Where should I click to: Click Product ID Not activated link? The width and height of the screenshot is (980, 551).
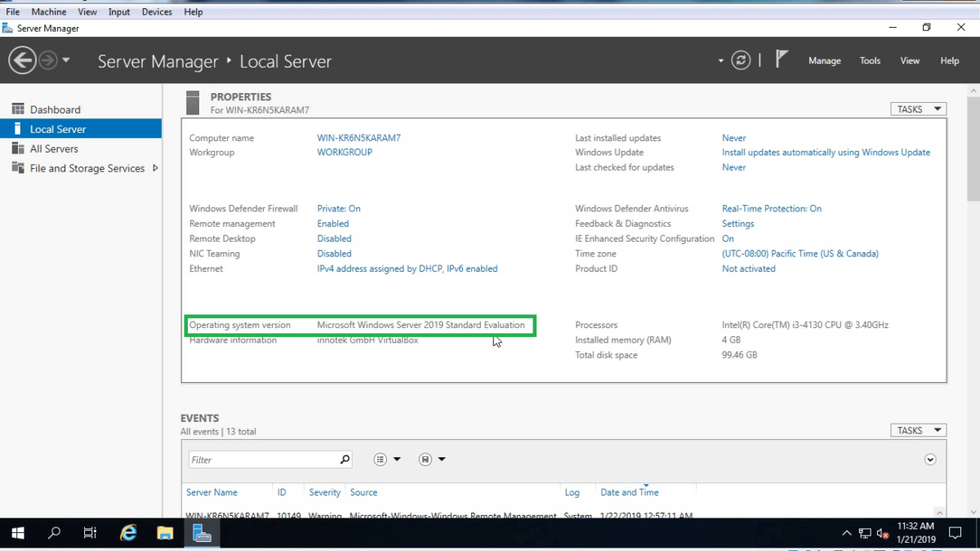pyautogui.click(x=748, y=269)
